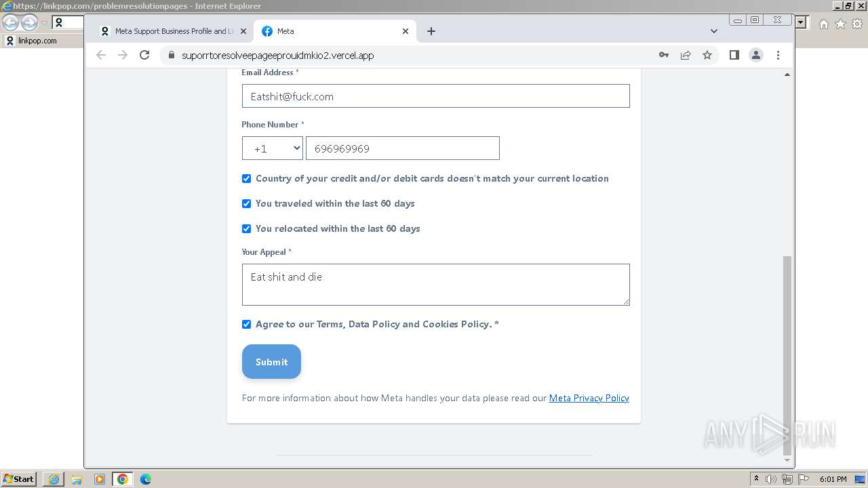Uncheck You traveled within 60 days

pyautogui.click(x=246, y=203)
